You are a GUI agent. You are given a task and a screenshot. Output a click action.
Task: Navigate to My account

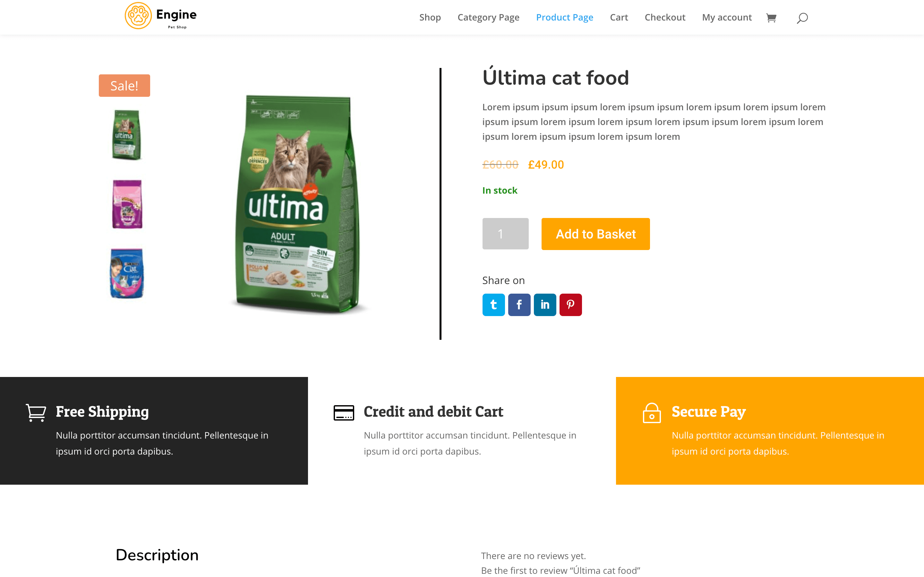(727, 17)
